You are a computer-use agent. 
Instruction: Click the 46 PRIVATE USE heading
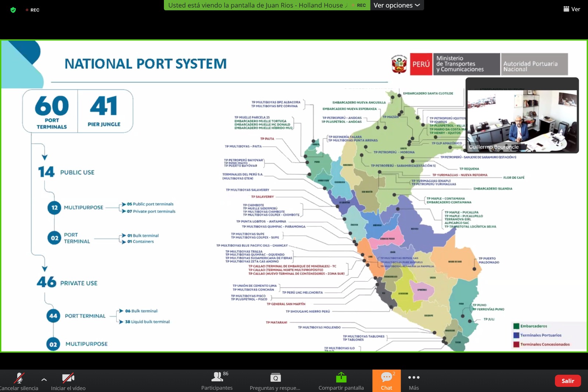click(67, 282)
